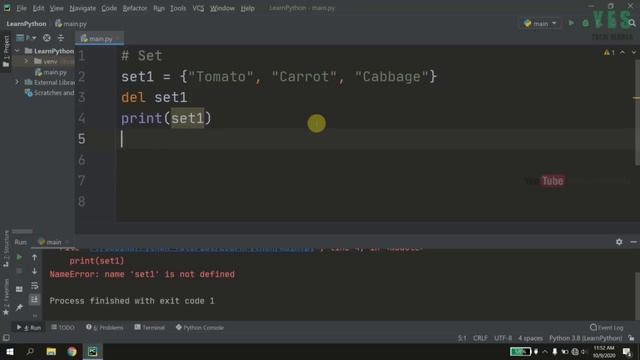The width and height of the screenshot is (640, 360).
Task: Toggle Soft-Wrap in the Run console
Action: click(x=34, y=285)
